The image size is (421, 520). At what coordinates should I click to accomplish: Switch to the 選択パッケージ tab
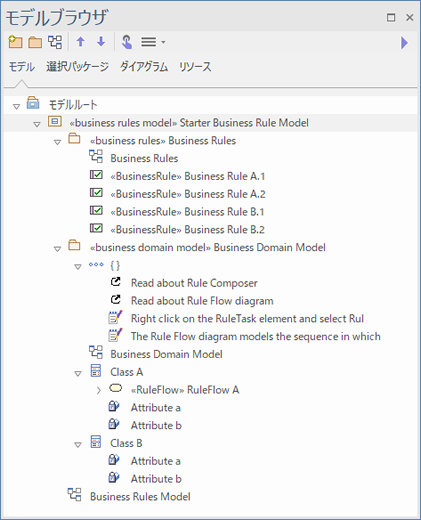[77, 67]
